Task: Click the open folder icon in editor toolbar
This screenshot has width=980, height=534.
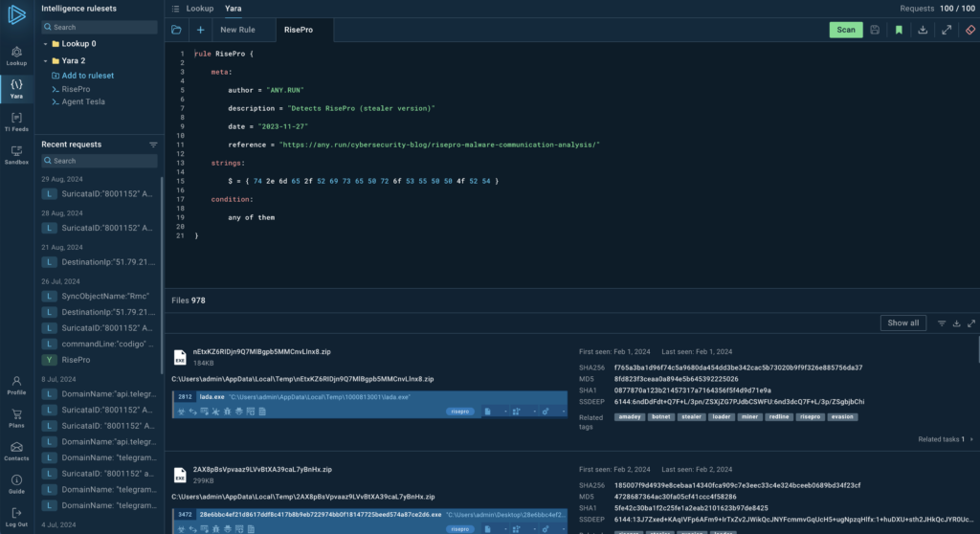Action: tap(176, 30)
